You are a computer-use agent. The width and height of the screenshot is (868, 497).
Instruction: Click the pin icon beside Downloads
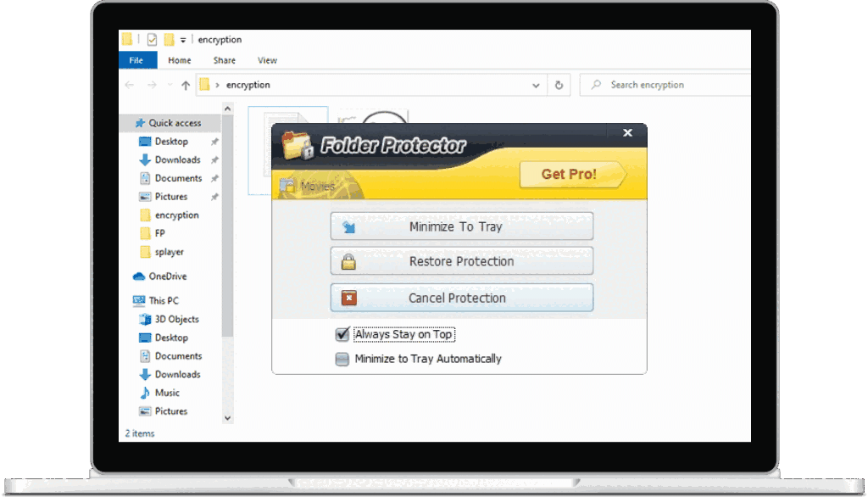tap(214, 160)
